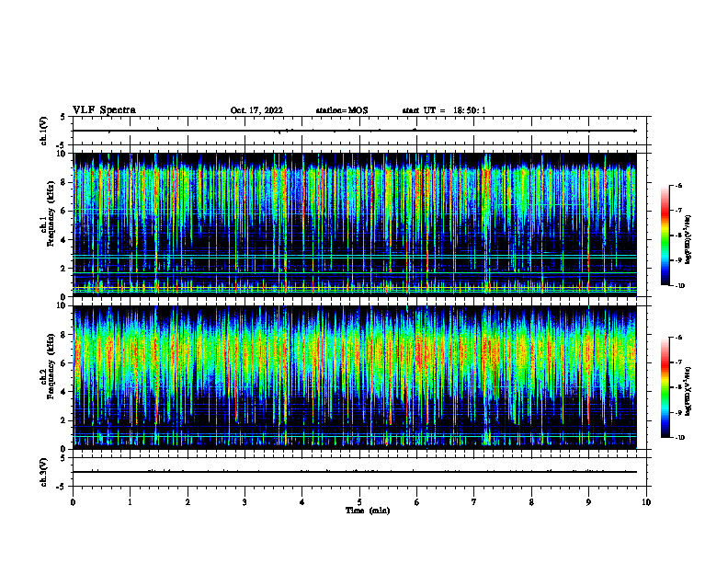Click time axis tick label "8"
Image resolution: width=728 pixels, height=563 pixels.
(x=531, y=502)
